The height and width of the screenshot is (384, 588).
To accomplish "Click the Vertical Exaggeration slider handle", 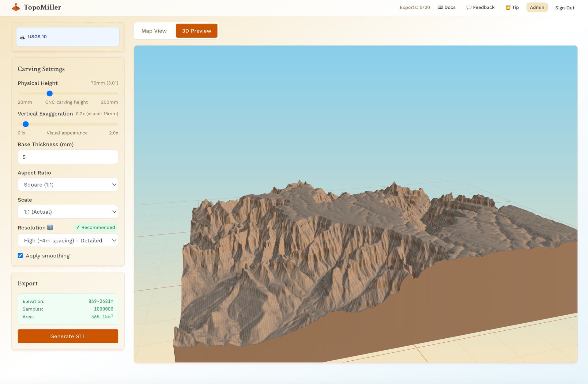I will 26,124.
